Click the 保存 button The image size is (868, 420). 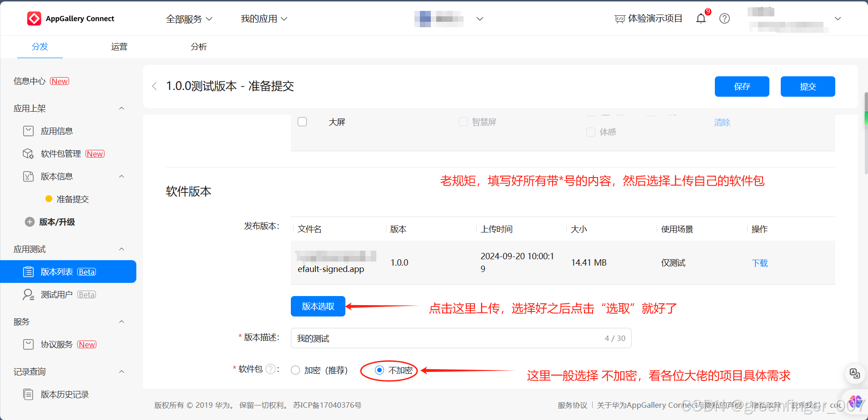tap(742, 86)
